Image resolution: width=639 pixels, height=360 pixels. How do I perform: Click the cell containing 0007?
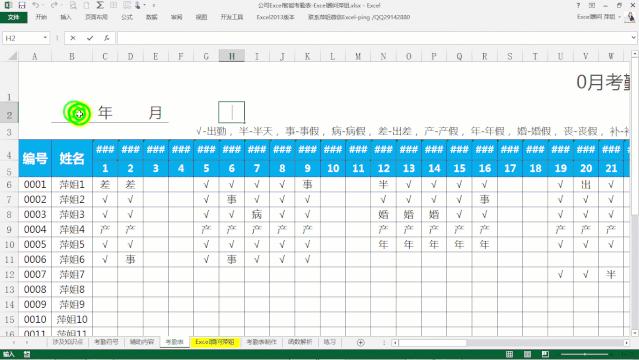tap(35, 274)
